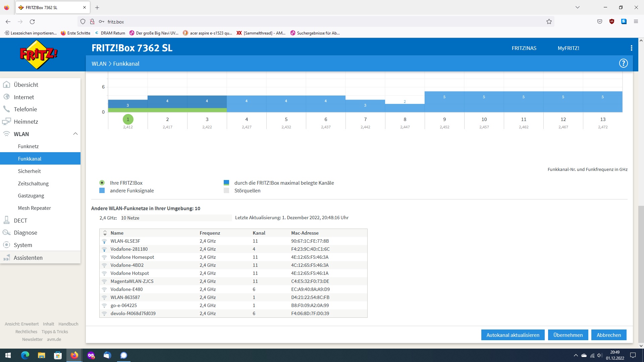Screen dimensions: 644x362
Task: Open File Explorer from the taskbar
Action: coord(41,355)
